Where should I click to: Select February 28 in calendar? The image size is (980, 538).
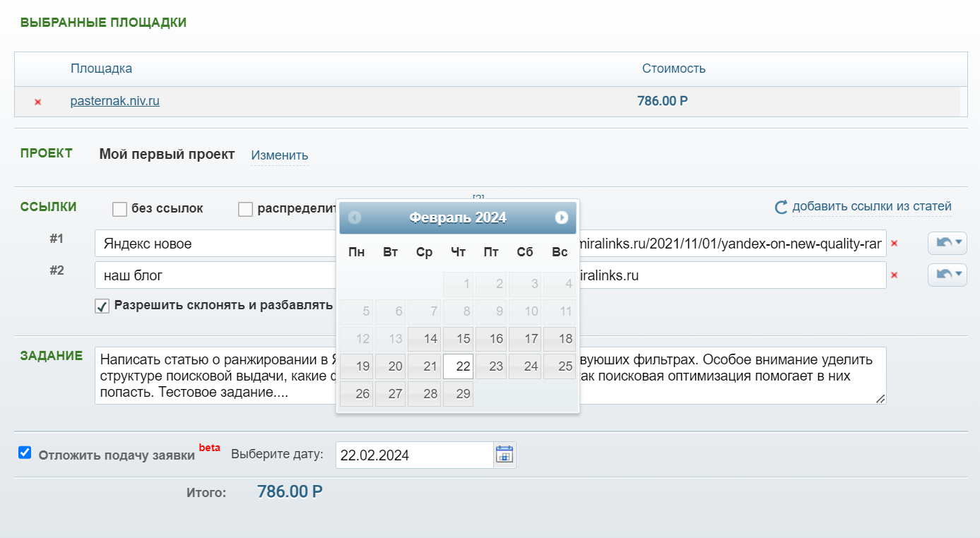pos(424,394)
